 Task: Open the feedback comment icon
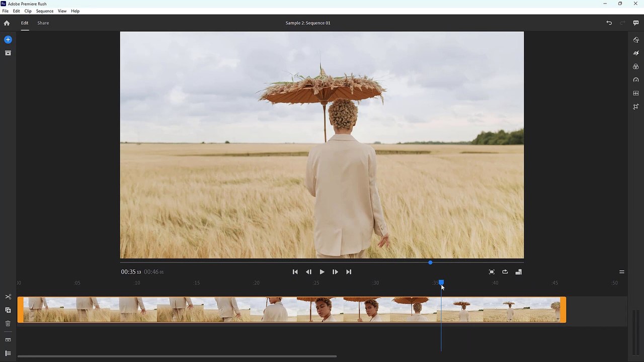(x=636, y=23)
